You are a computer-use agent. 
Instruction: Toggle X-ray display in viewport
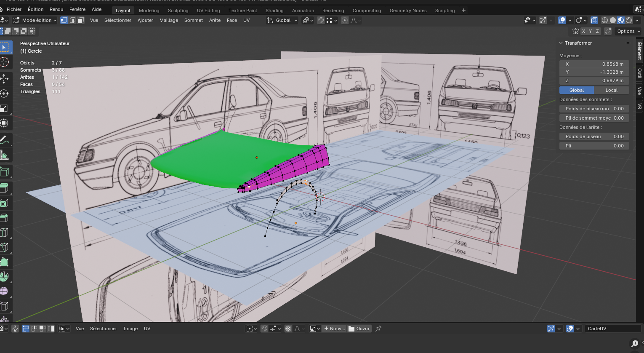click(594, 20)
